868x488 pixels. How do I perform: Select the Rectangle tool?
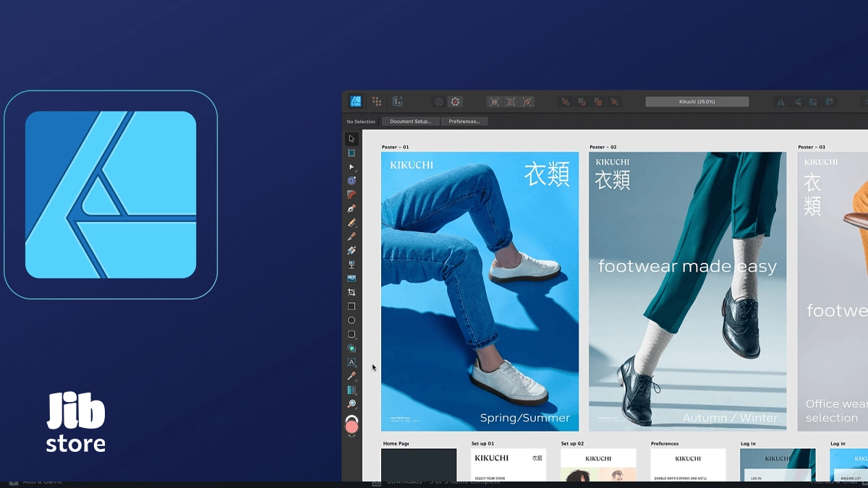(x=352, y=307)
